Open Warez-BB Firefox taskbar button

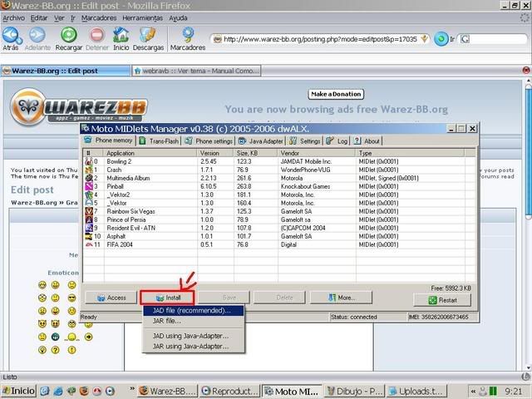click(x=168, y=391)
